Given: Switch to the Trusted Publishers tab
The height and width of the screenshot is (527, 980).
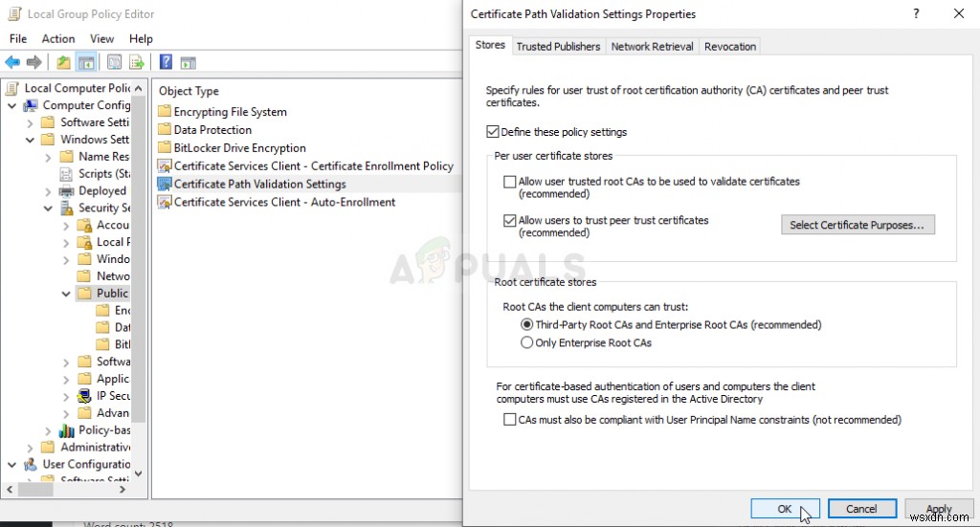Looking at the screenshot, I should tap(558, 47).
